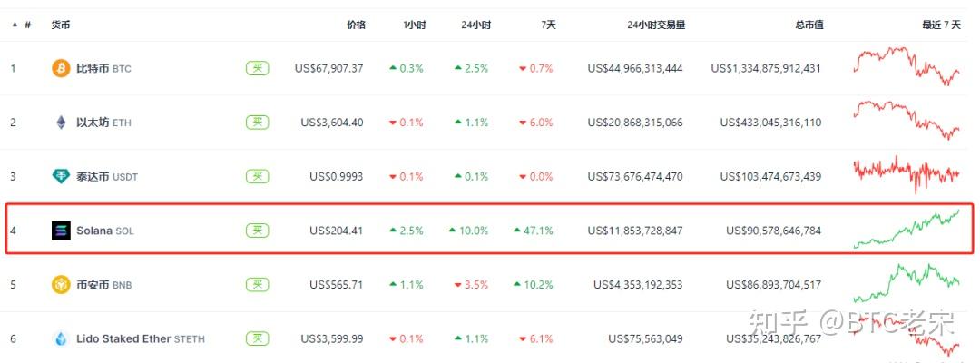
Task: Click the Bitcoin coin logo icon
Action: click(61, 68)
